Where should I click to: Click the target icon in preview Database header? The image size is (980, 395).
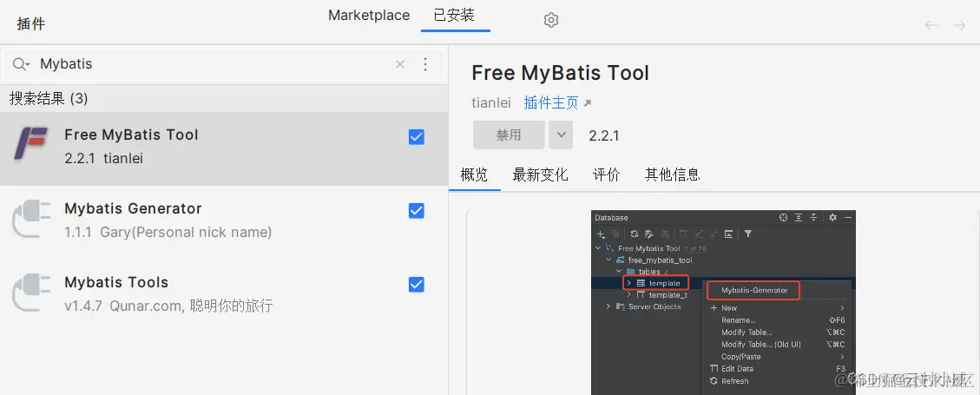click(x=784, y=218)
